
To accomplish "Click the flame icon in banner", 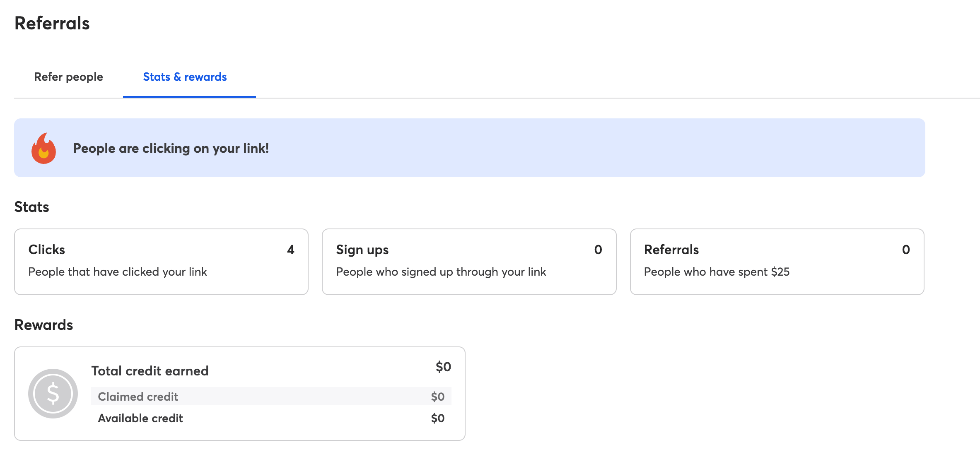I will 43,148.
